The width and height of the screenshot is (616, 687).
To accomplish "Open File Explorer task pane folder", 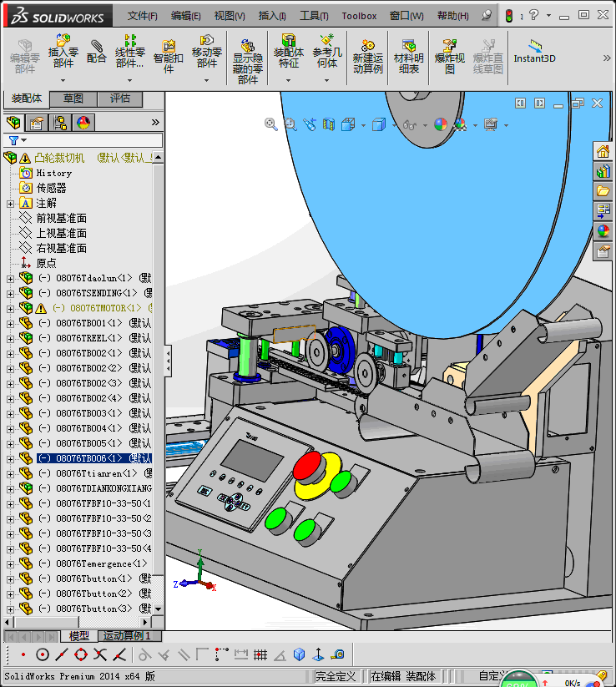I will point(603,191).
